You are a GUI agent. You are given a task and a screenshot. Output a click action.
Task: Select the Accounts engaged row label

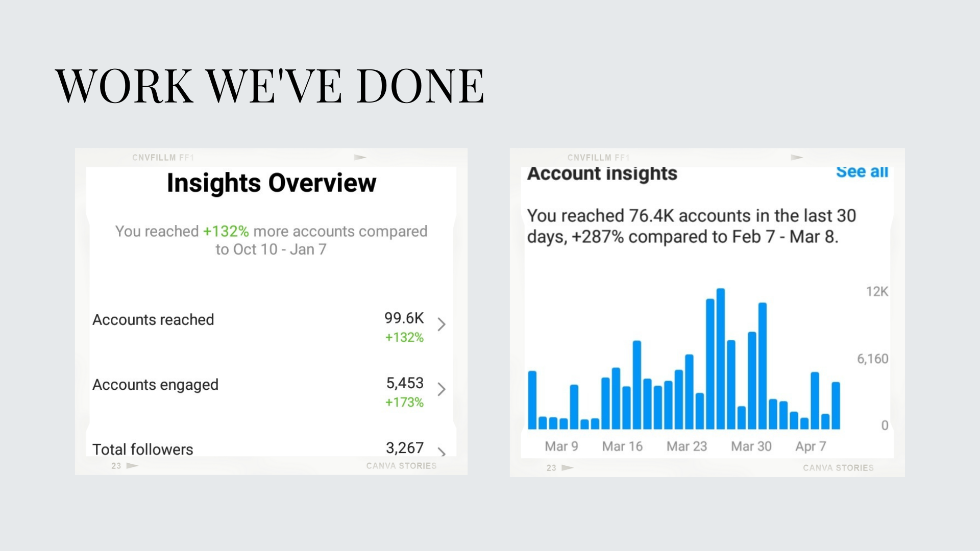point(155,385)
